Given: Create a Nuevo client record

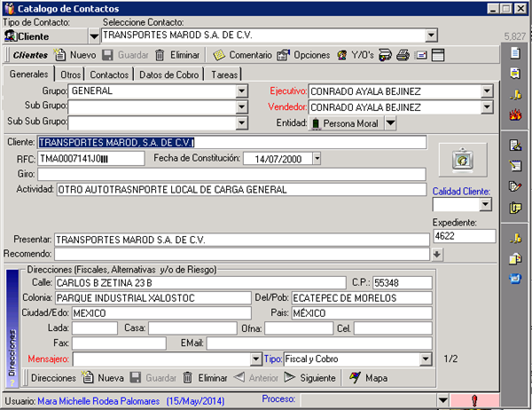Looking at the screenshot, I should pos(75,55).
